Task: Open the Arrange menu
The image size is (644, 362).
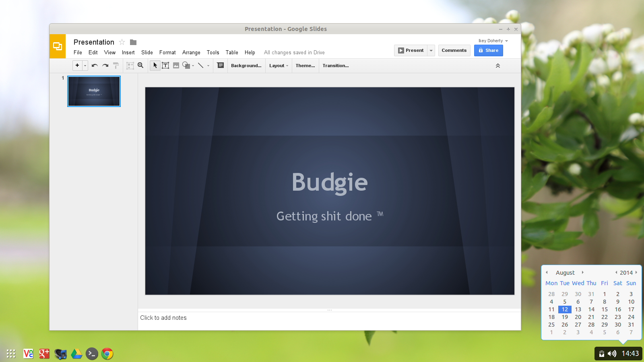Action: click(x=191, y=52)
